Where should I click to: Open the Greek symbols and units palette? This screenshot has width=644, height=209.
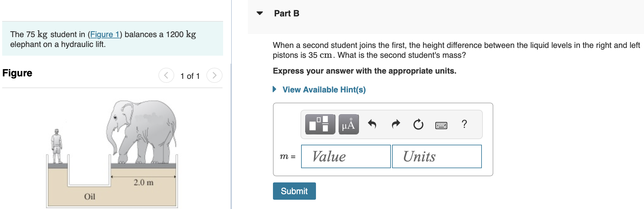click(348, 124)
